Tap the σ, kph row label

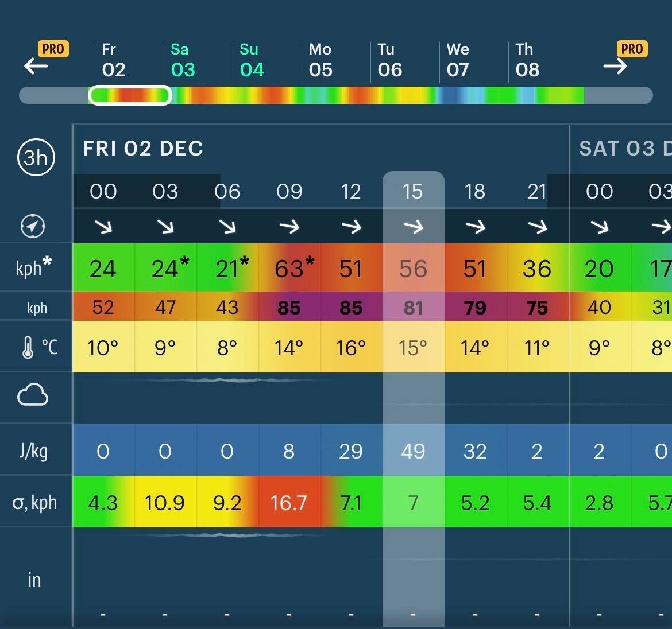(x=34, y=503)
